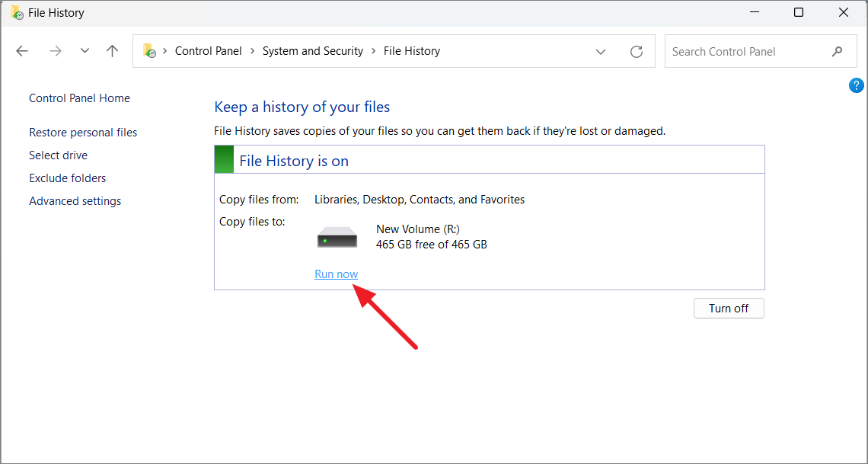Screen dimensions: 868x464
Task: Click the green status indicator block
Action: (x=224, y=159)
